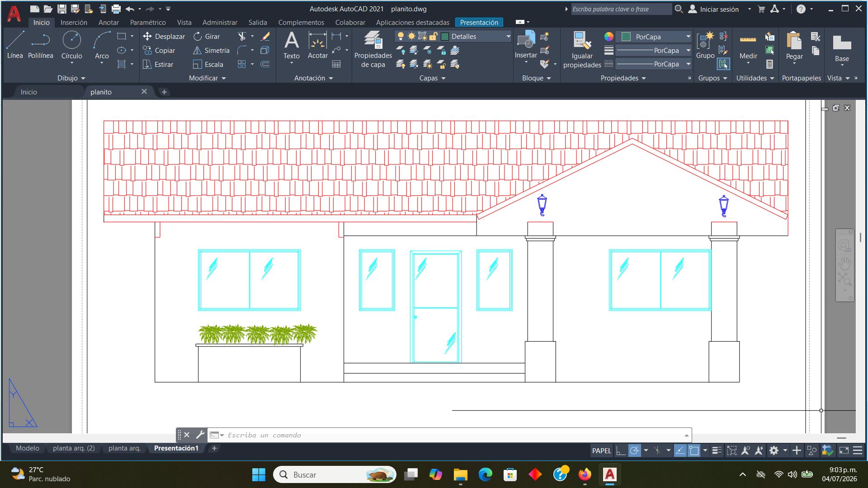Click the PAPEL space button
The image size is (868, 488).
[x=601, y=450]
